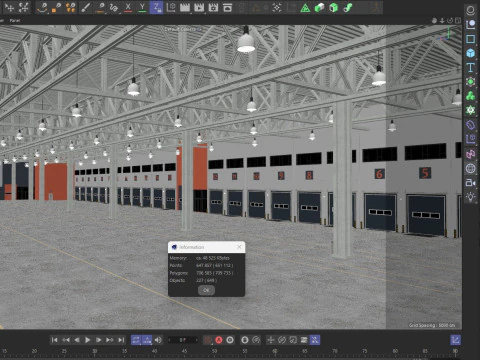Click viewport rotate icon at top right
Viewport: 480px width, 360px height.
click(x=450, y=20)
